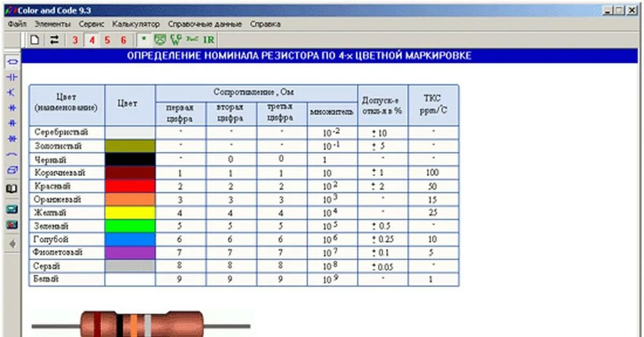Open the reference book sidebar icon
This screenshot has height=337, width=644.
click(13, 188)
